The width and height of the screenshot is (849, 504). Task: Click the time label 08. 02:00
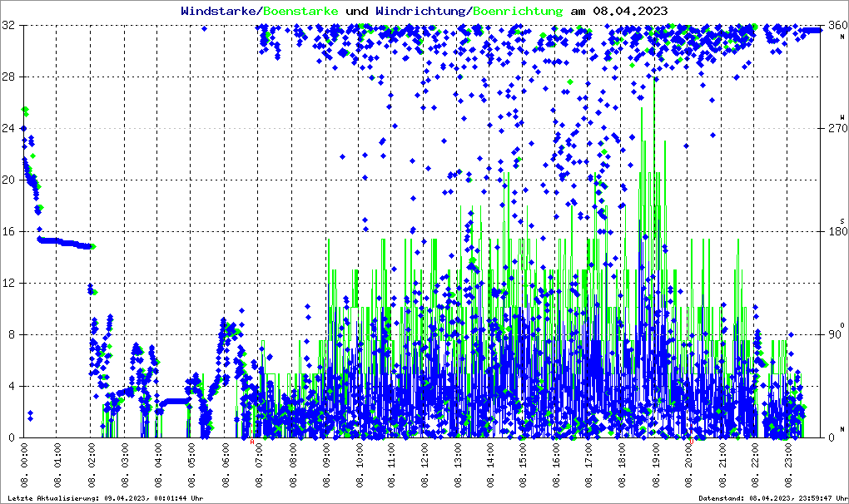pos(91,466)
